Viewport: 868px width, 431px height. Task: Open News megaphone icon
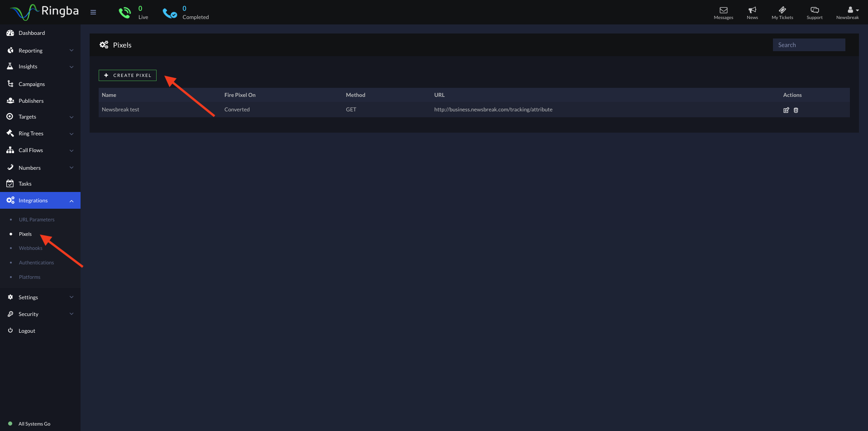point(752,10)
